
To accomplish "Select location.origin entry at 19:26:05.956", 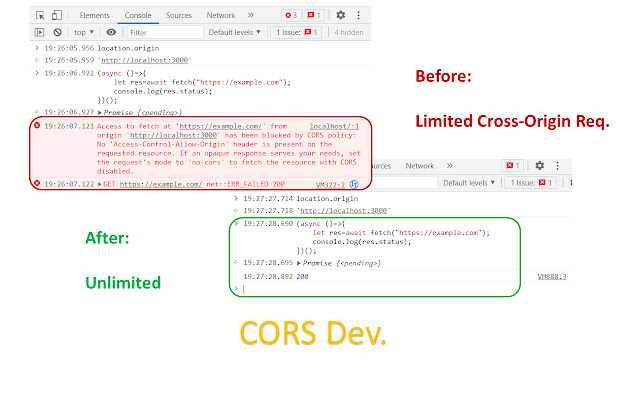I will [x=128, y=48].
